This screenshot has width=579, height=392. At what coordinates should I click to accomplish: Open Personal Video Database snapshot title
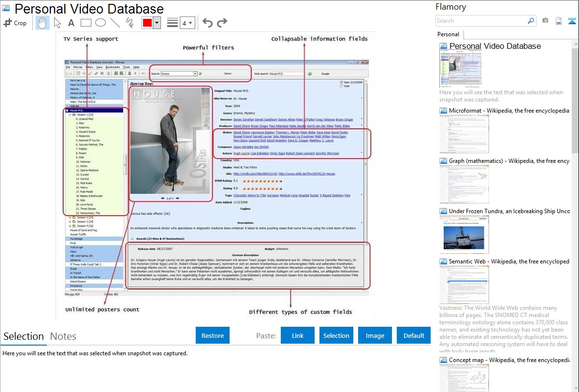(x=495, y=46)
